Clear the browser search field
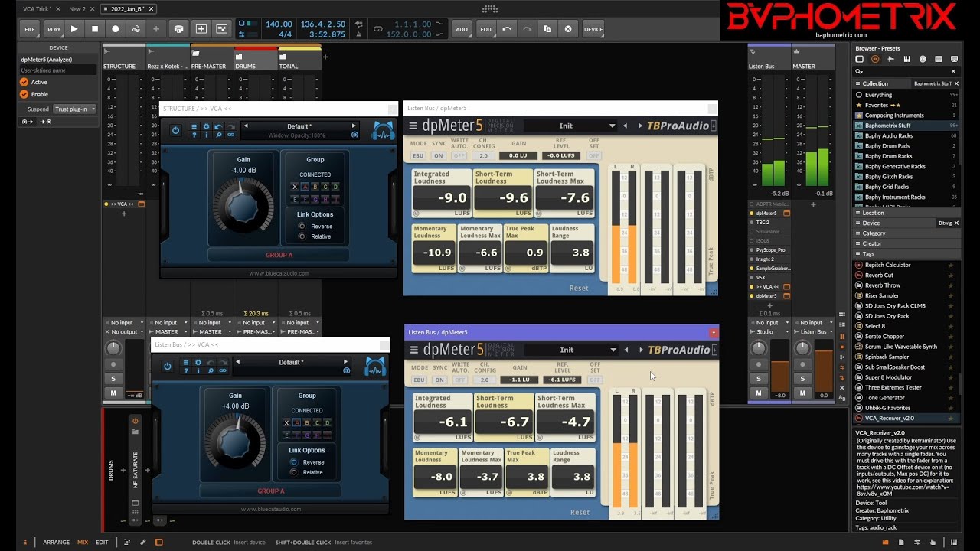This screenshot has width=980, height=551. pyautogui.click(x=953, y=71)
